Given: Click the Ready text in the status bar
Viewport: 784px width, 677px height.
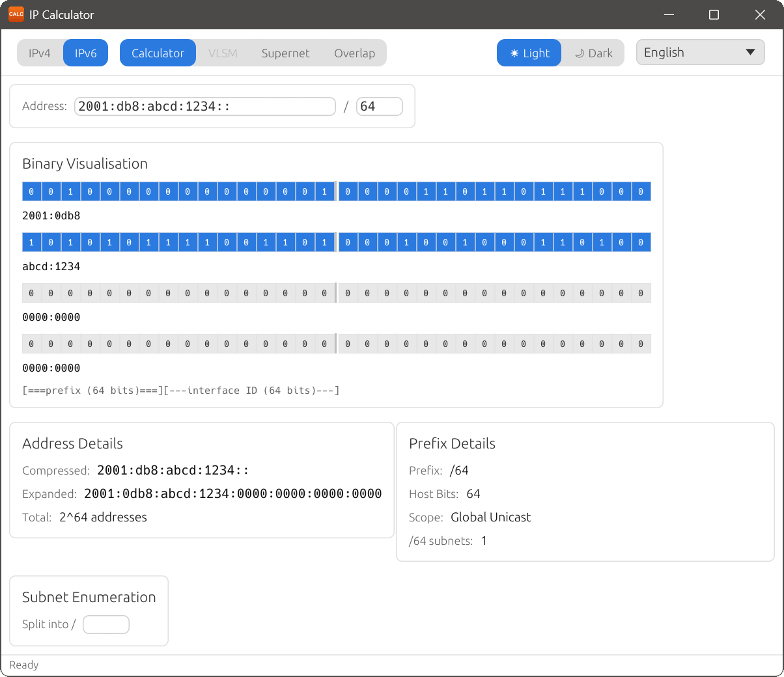Looking at the screenshot, I should coord(23,665).
